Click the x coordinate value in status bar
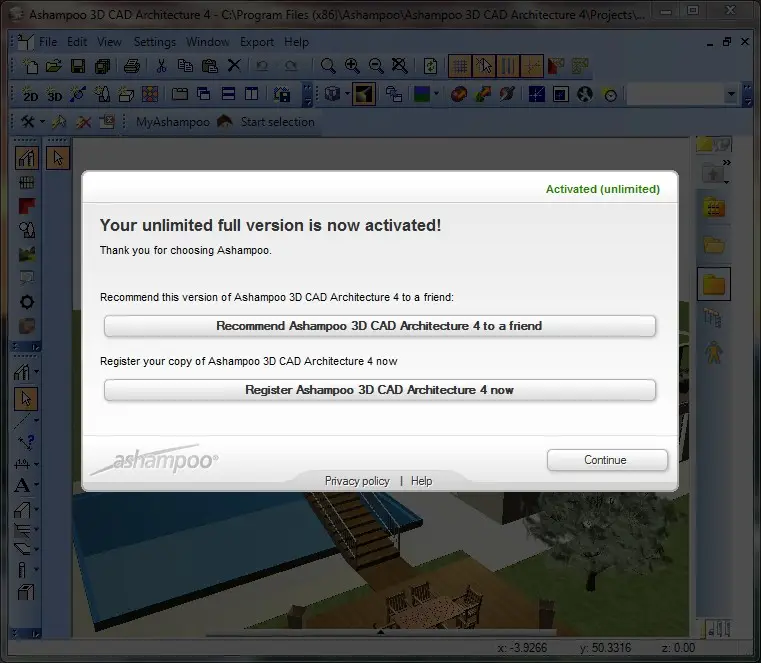This screenshot has width=761, height=663. click(522, 648)
